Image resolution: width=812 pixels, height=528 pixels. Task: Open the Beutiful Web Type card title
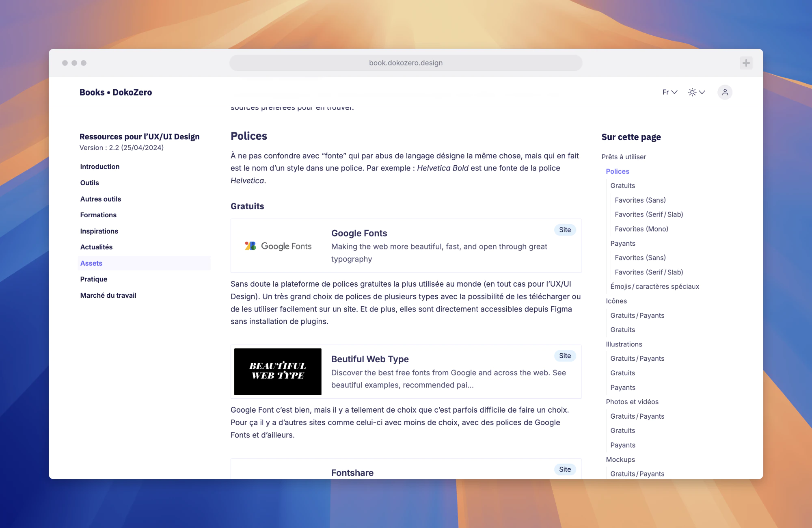[x=370, y=359]
